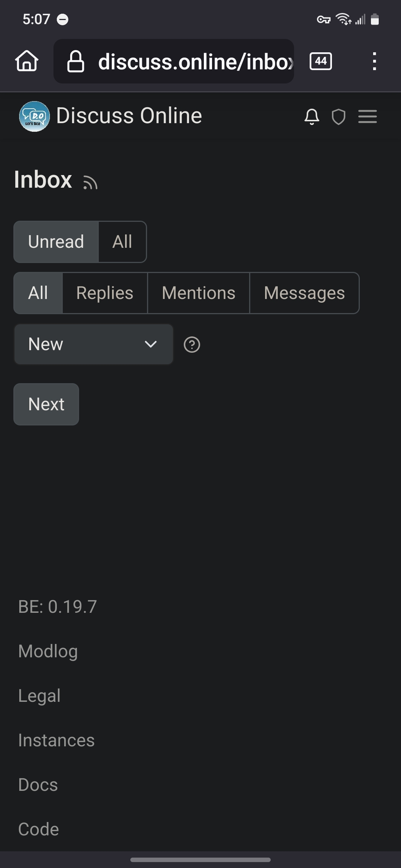The height and width of the screenshot is (868, 401).
Task: Open the Inbox RSS feed icon
Action: click(x=90, y=182)
